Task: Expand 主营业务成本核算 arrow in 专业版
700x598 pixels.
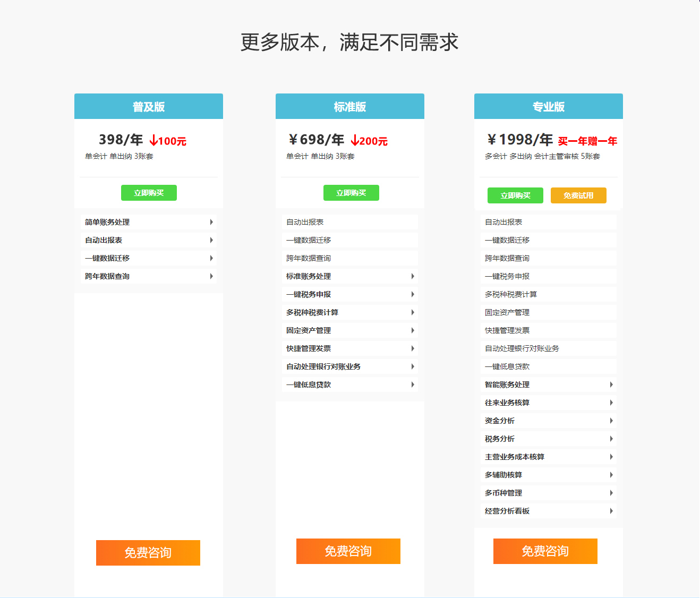Action: click(611, 457)
